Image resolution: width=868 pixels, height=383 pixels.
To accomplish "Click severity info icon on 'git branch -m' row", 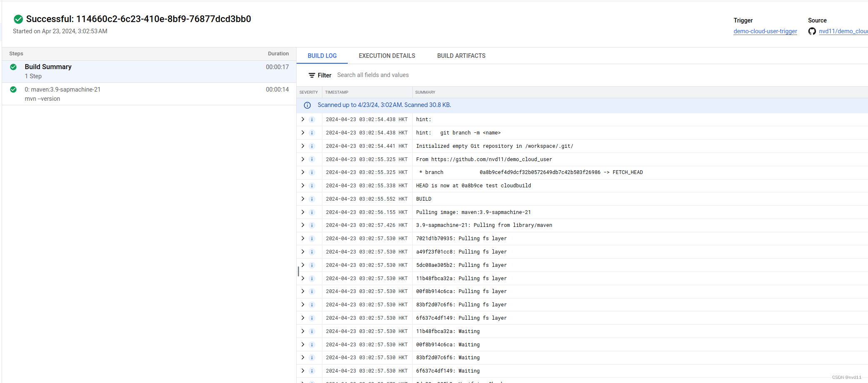I will [312, 133].
